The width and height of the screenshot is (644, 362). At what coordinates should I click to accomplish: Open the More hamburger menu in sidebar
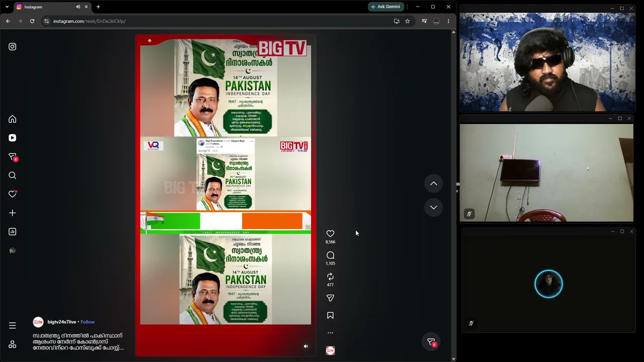(13, 325)
